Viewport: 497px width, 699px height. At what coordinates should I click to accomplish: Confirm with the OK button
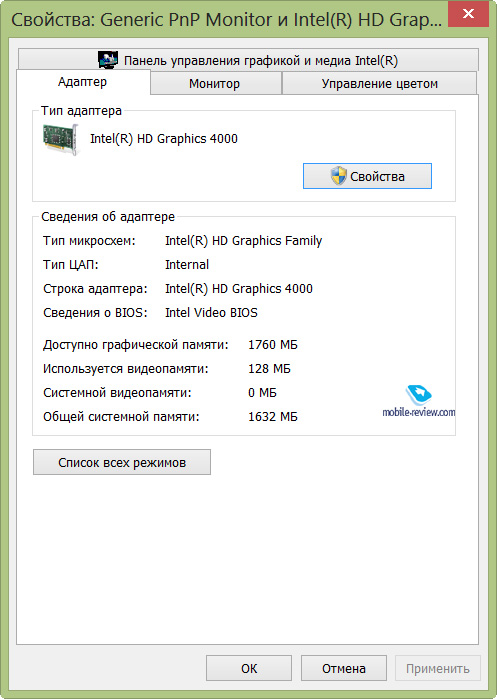click(x=249, y=668)
